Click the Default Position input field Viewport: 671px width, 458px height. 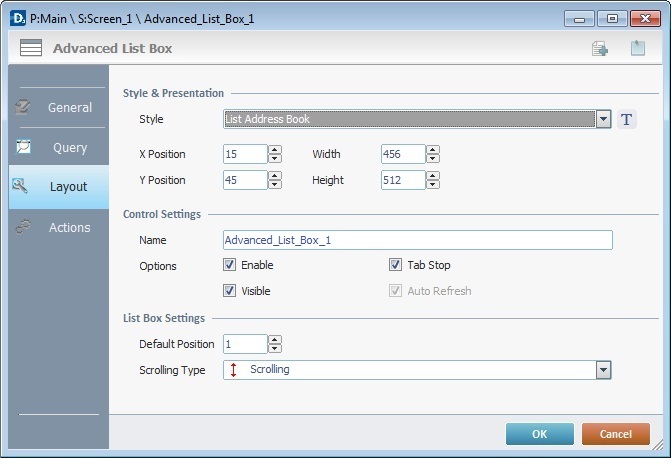click(246, 344)
